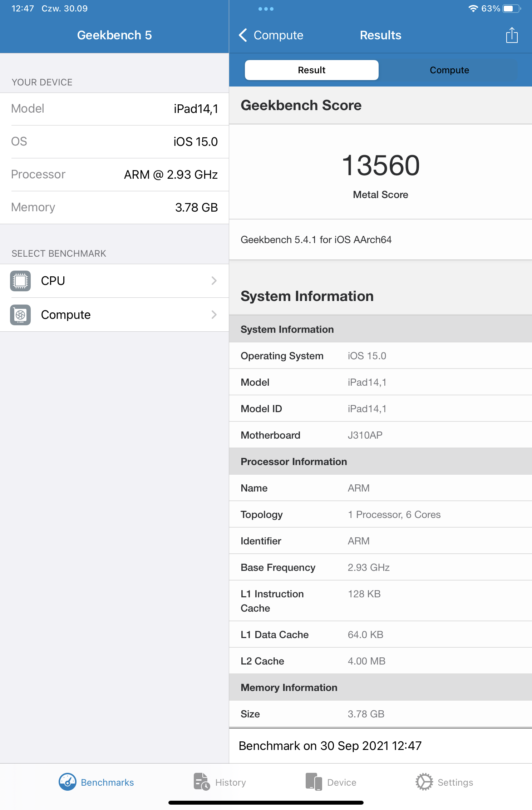Go back using the Compute link
The height and width of the screenshot is (810, 532).
[x=278, y=35]
